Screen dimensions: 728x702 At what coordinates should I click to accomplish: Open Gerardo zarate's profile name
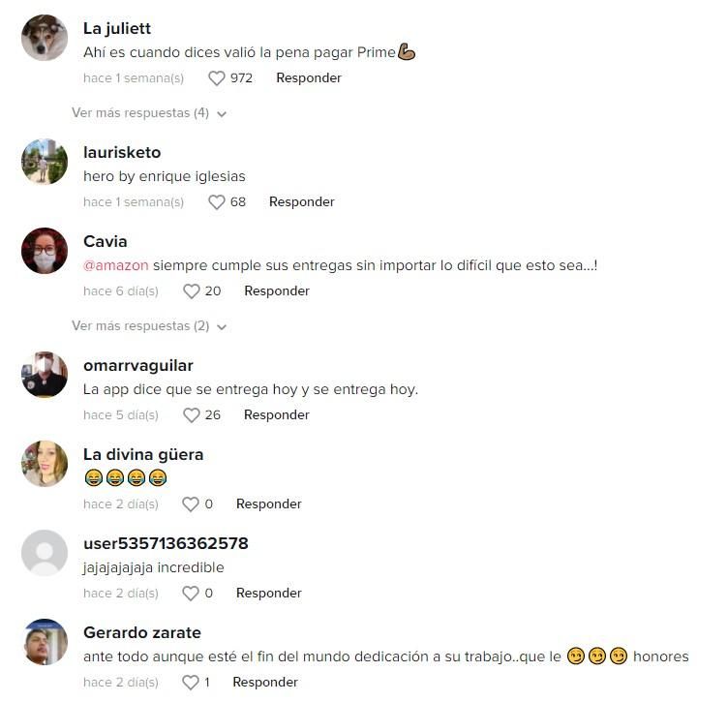[142, 633]
